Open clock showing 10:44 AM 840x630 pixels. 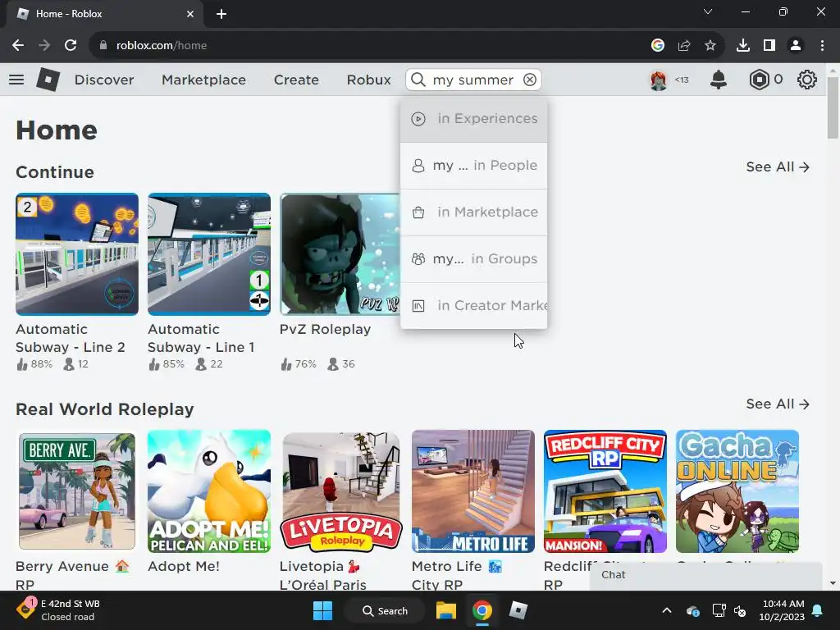click(782, 610)
